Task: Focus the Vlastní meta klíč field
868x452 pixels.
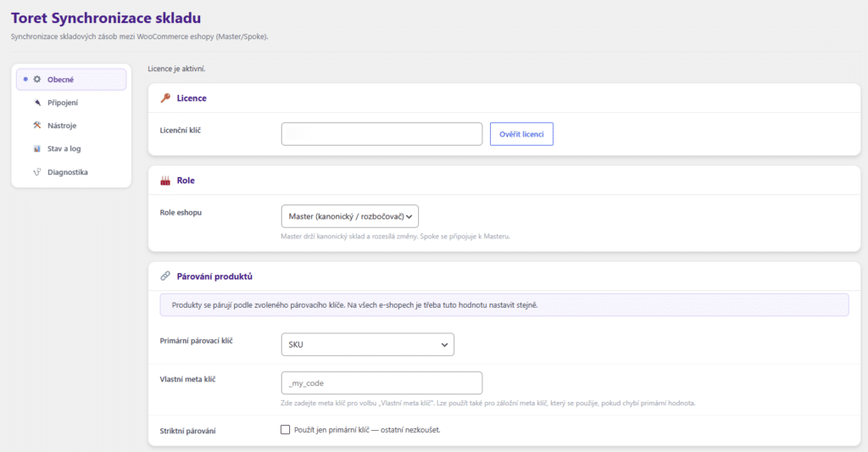Action: pos(382,382)
